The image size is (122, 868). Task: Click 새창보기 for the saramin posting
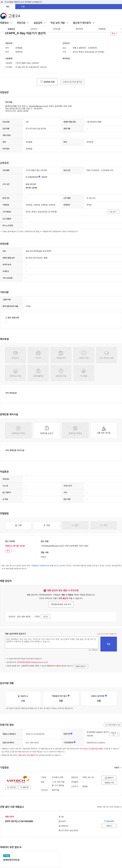[109, 826]
